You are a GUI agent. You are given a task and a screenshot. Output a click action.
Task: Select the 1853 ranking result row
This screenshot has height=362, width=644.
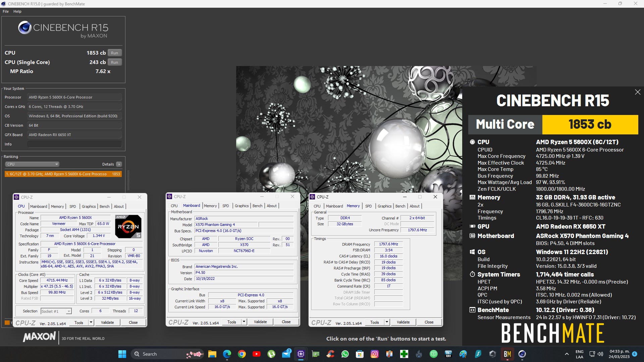pos(63,174)
